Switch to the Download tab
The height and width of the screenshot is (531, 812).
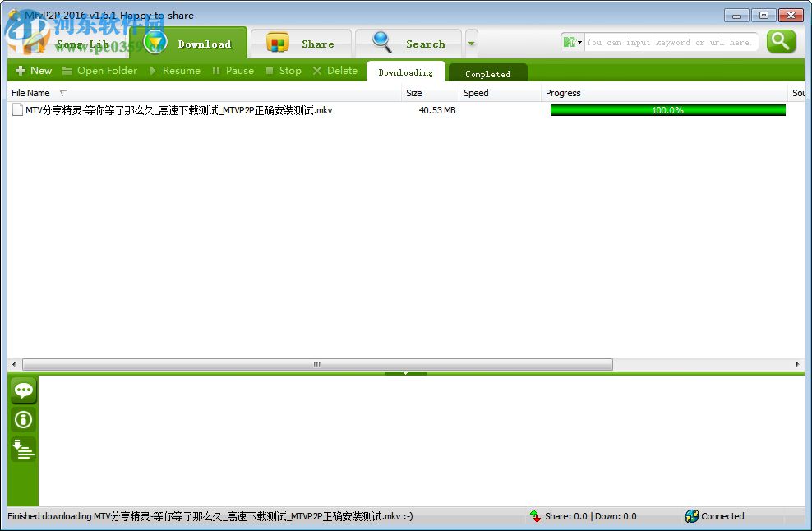point(188,44)
